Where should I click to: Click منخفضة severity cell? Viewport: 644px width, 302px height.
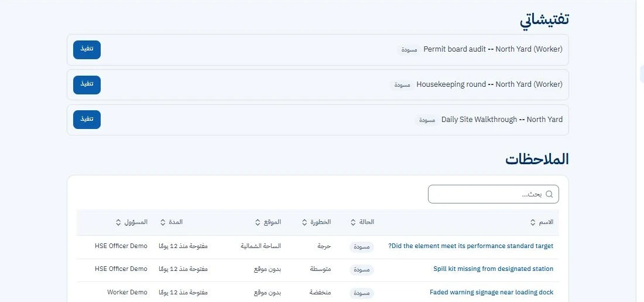(320, 293)
